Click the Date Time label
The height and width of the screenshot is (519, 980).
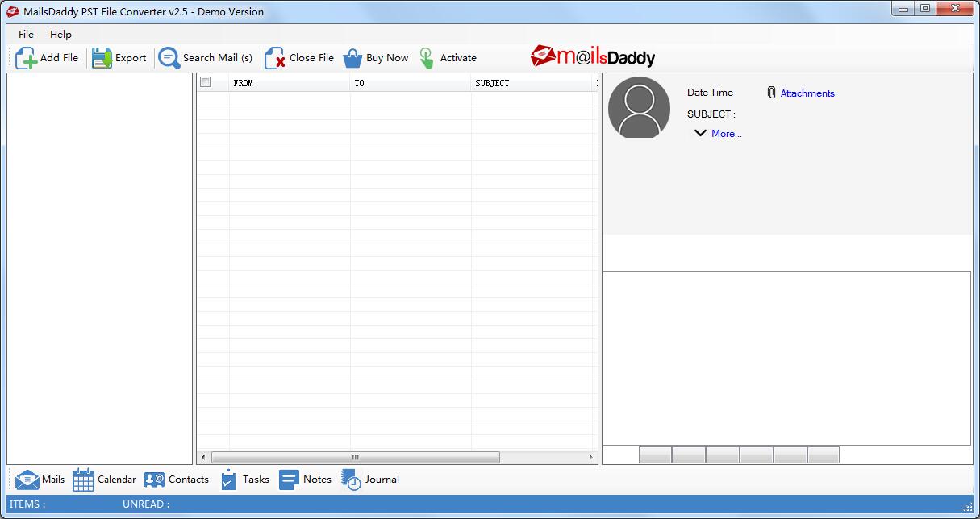[710, 93]
